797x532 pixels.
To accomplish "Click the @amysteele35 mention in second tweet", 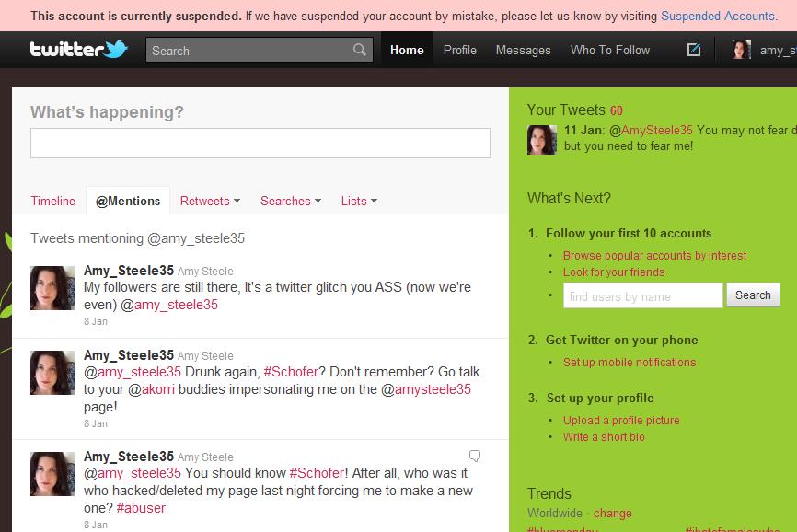I will pos(426,389).
